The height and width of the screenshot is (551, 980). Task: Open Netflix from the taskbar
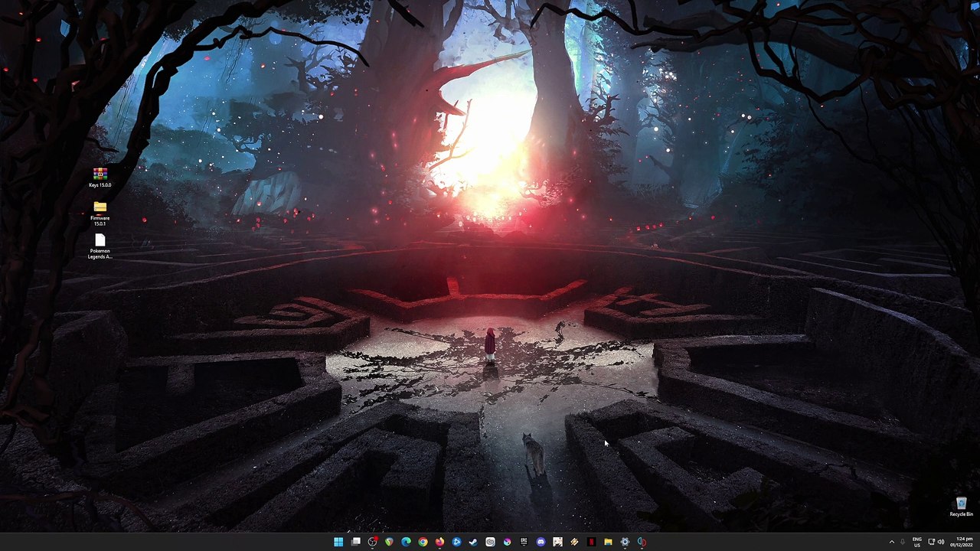tap(591, 542)
